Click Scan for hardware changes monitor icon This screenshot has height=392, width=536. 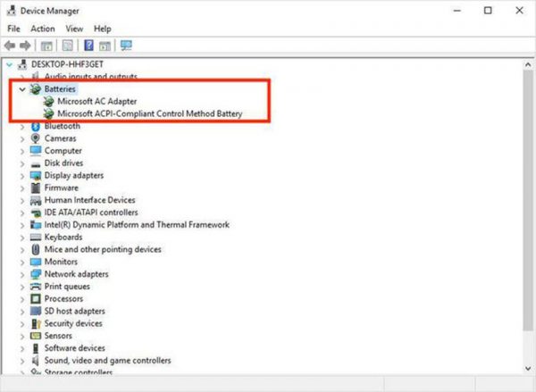point(126,46)
